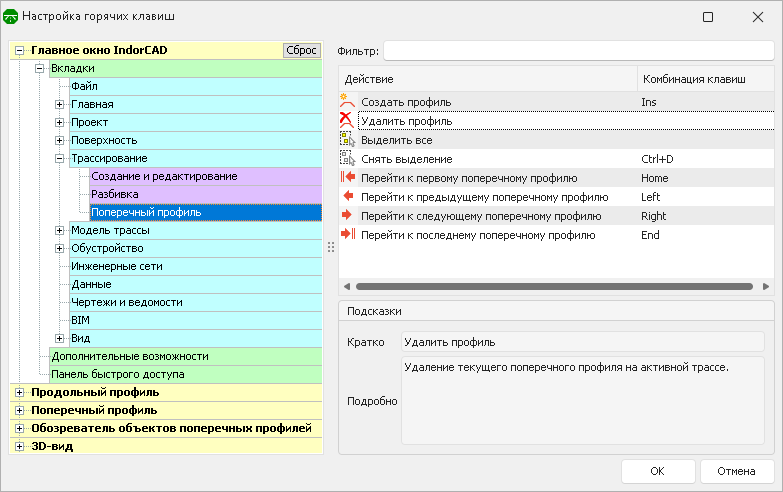Click the Select all icon
This screenshot has height=492, width=783.
pos(347,140)
